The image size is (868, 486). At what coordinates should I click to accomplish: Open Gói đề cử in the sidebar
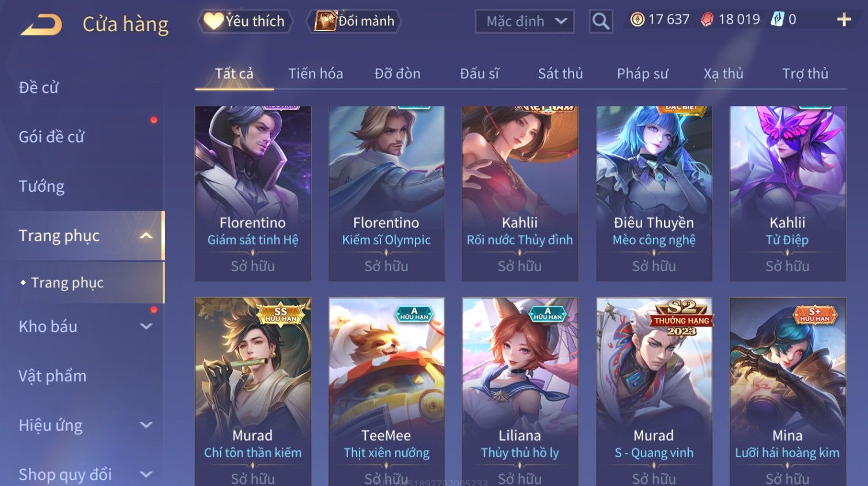pos(51,137)
